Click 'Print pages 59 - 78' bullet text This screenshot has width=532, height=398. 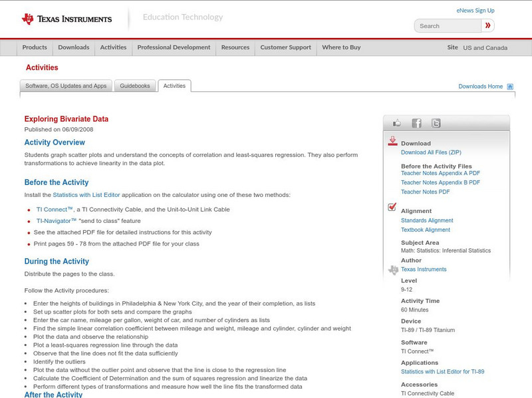click(x=116, y=244)
